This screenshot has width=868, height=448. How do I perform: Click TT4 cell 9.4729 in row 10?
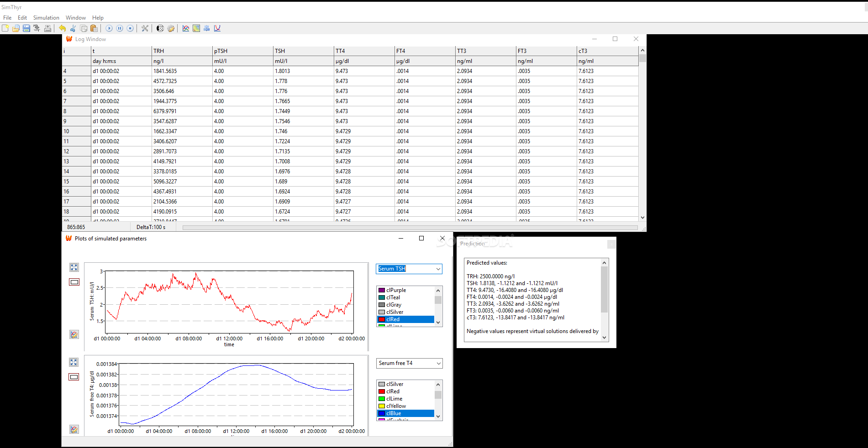[364, 131]
